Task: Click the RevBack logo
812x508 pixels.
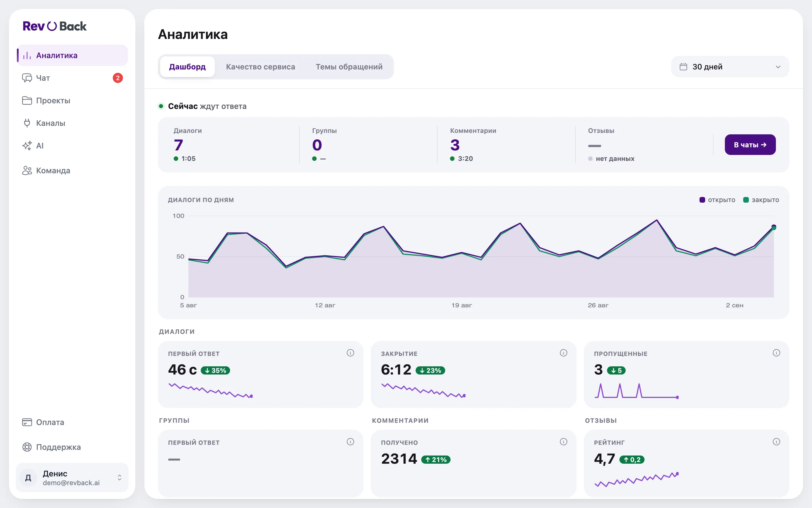Action: click(54, 26)
